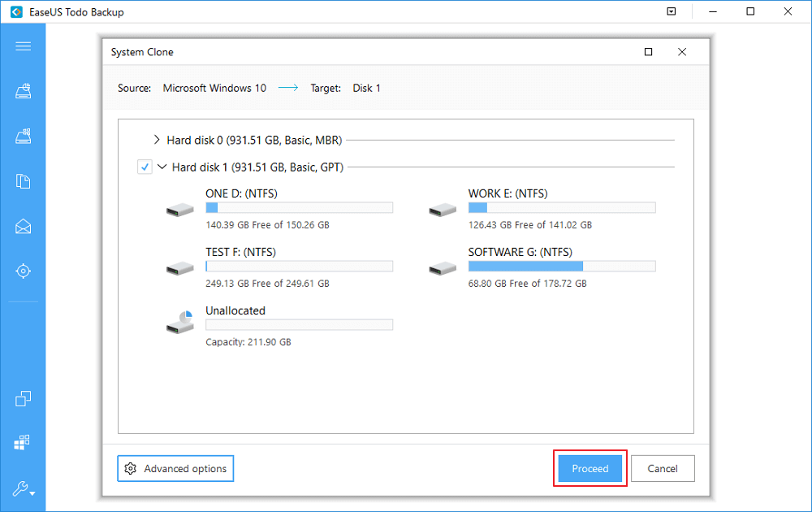This screenshot has height=512, width=812.
Task: Expand the Hard disk 0 entry
Action: point(157,140)
